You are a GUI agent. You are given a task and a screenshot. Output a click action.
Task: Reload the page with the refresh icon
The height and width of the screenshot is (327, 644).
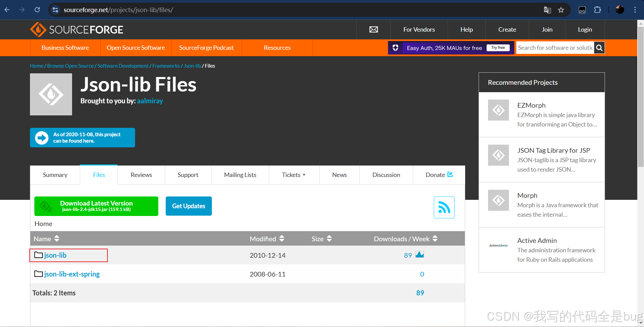click(37, 10)
